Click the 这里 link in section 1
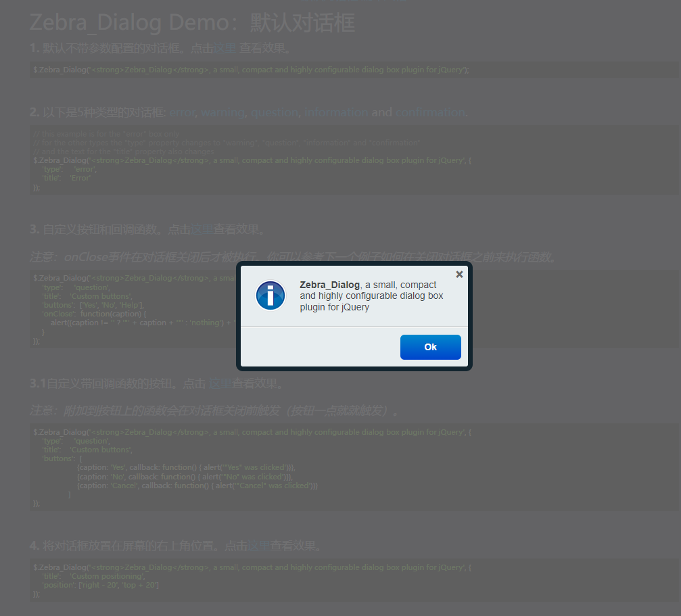This screenshot has height=616, width=681. (x=225, y=48)
